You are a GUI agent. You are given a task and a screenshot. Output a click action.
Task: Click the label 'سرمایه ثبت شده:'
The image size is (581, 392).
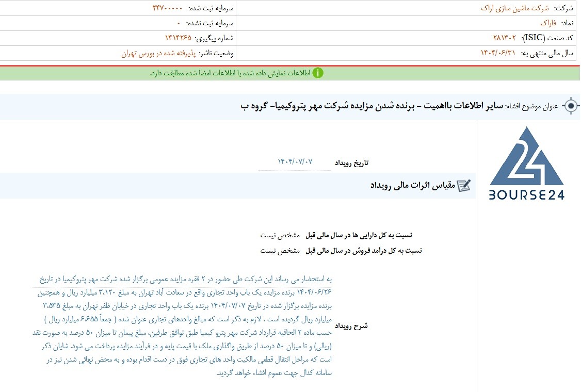[211, 8]
